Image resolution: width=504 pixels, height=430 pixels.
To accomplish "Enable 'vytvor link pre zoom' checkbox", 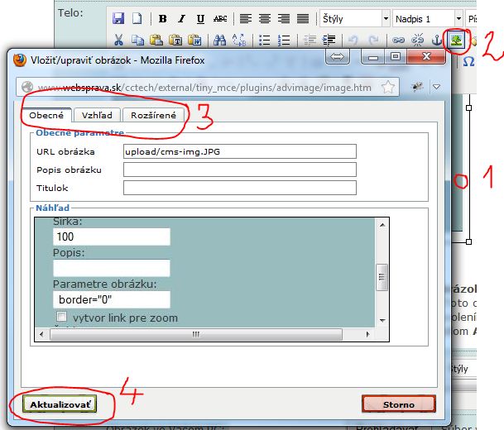I will [61, 317].
